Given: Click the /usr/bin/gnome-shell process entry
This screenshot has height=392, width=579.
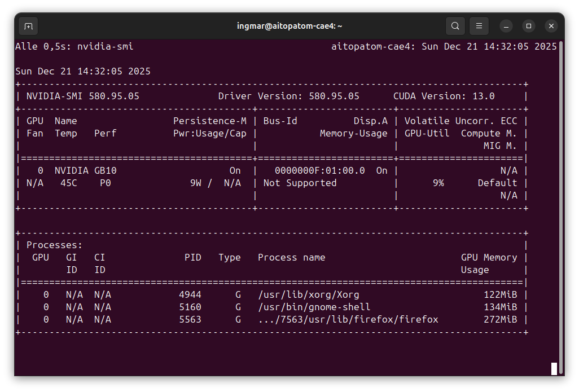Looking at the screenshot, I should tap(314, 307).
